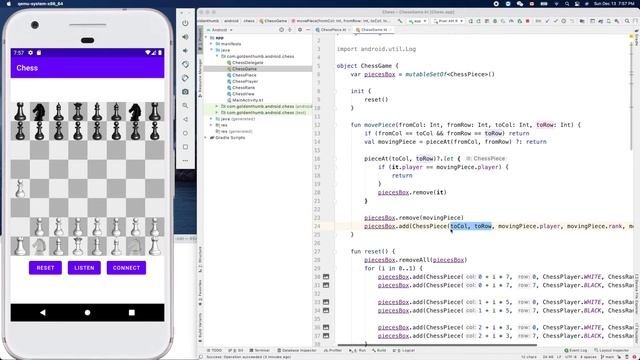Collapse the app module tree node

(206, 38)
